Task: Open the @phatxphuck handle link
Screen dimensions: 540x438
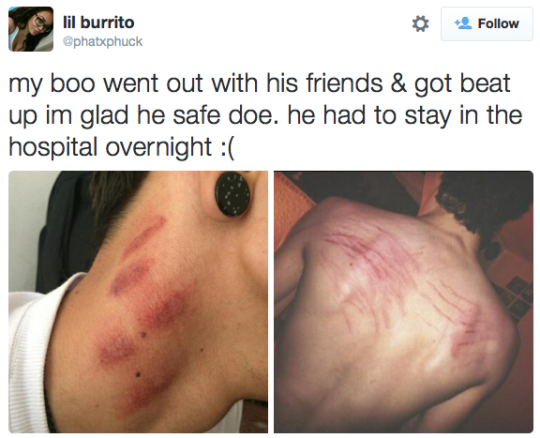Action: click(102, 42)
